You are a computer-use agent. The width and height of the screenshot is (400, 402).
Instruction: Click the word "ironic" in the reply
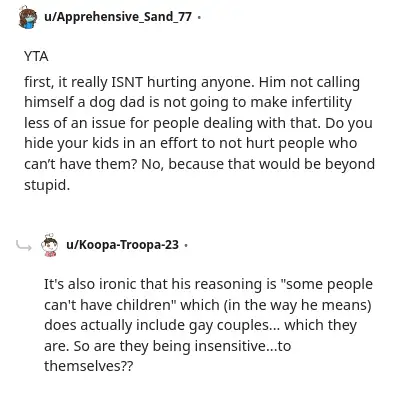(x=118, y=284)
